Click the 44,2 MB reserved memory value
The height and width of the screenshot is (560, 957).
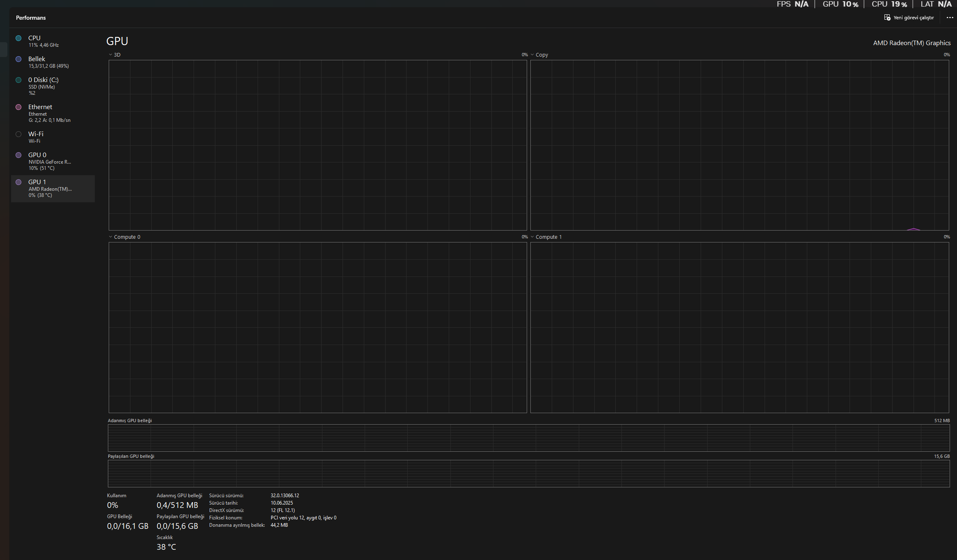coord(279,525)
